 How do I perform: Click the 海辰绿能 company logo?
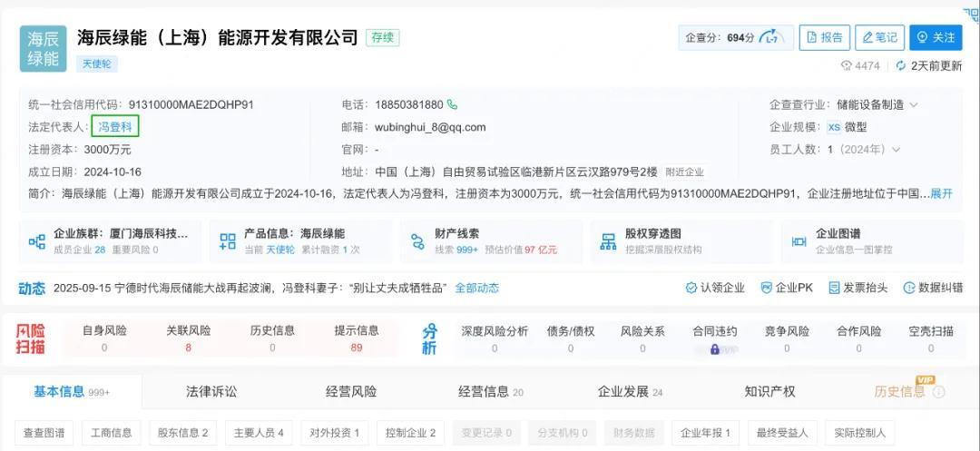44,49
